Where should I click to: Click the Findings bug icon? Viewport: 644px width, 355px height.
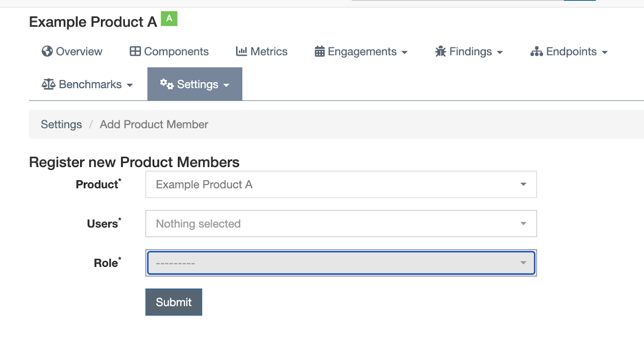click(441, 52)
